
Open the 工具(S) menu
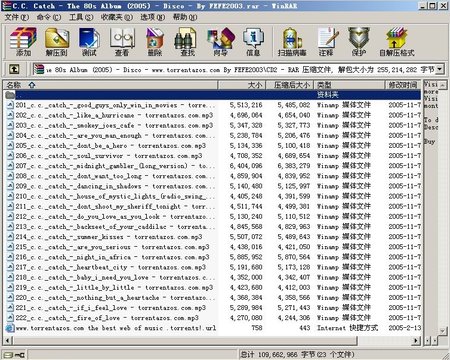[81, 17]
